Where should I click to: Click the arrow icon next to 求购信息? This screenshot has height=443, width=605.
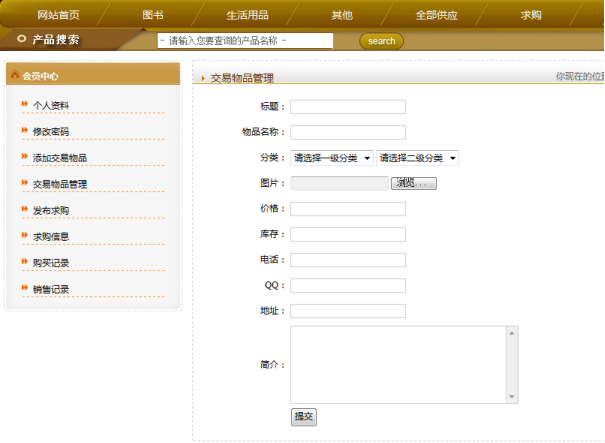coord(25,235)
